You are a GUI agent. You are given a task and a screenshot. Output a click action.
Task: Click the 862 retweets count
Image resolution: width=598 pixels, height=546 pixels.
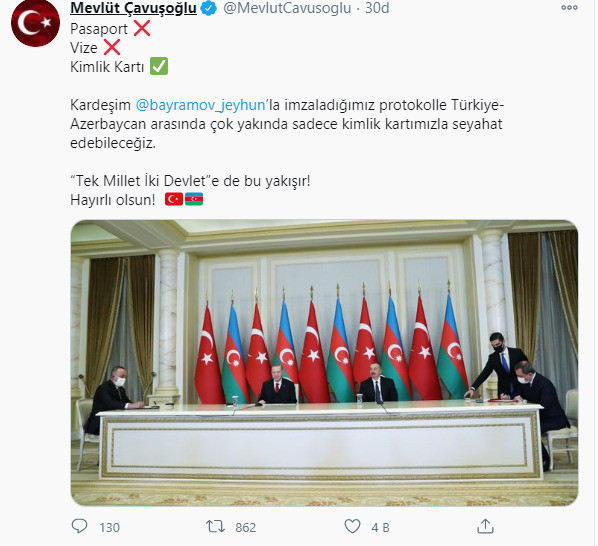tap(246, 528)
